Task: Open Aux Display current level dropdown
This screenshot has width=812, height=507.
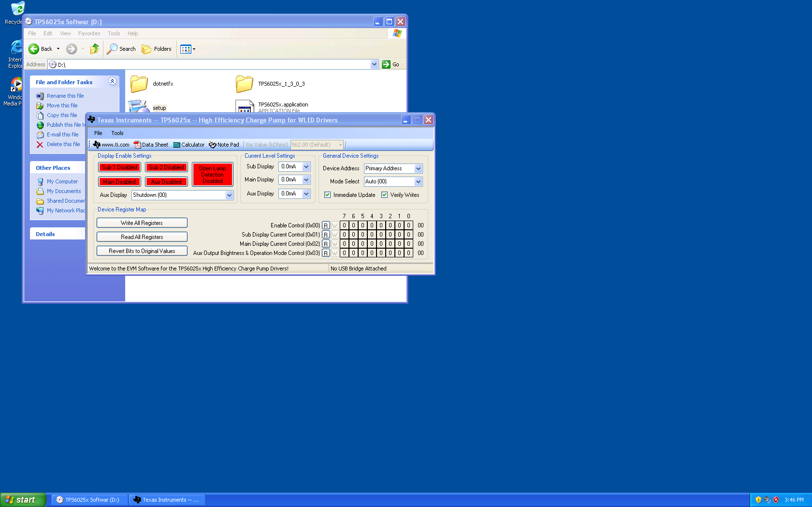Action: coord(306,194)
